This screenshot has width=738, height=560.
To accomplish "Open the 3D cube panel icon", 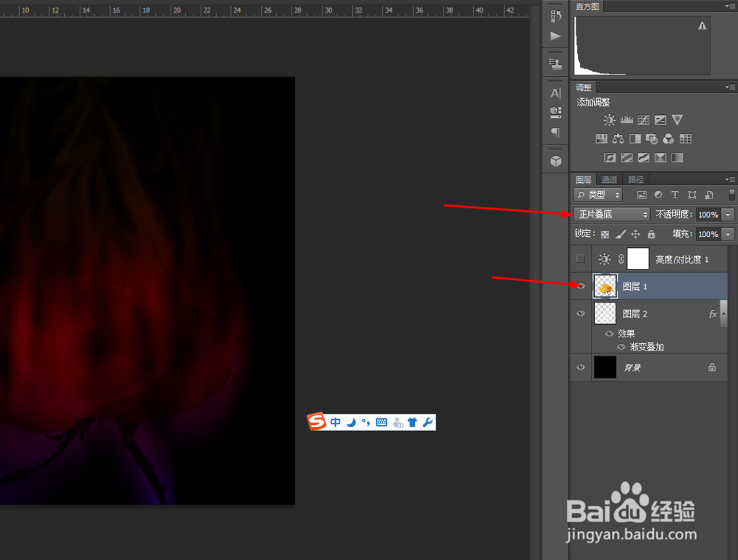I will click(x=556, y=161).
